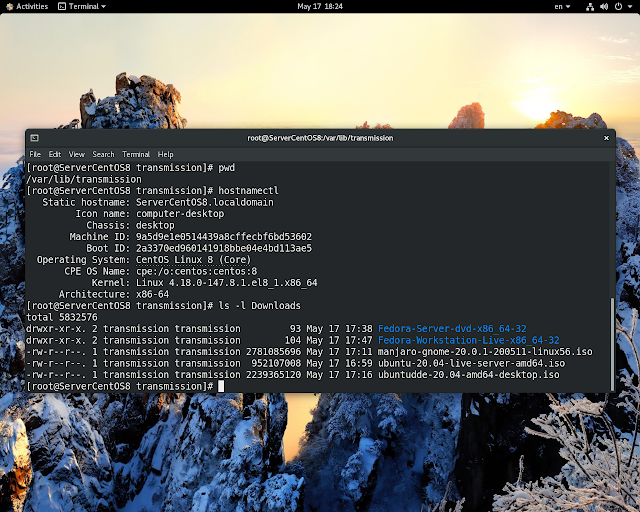Click the 16:59 timestamp in listing
Image resolution: width=640 pixels, height=512 pixels.
point(359,363)
